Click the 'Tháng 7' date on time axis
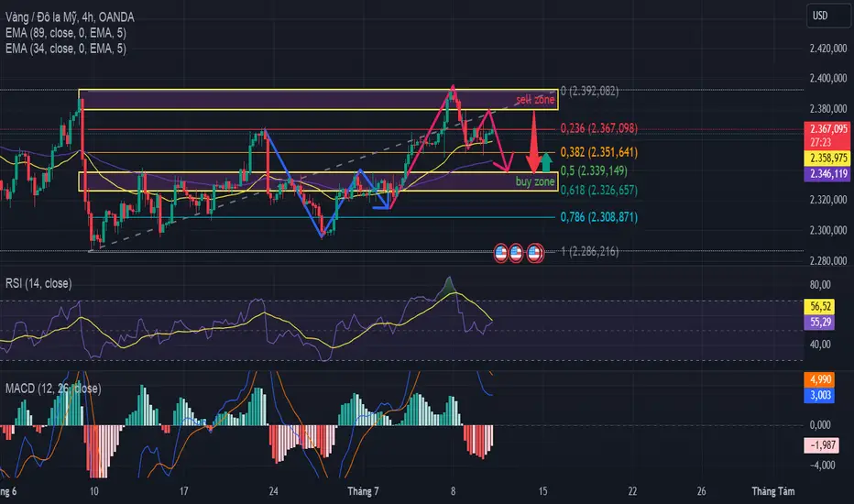 pos(363,491)
